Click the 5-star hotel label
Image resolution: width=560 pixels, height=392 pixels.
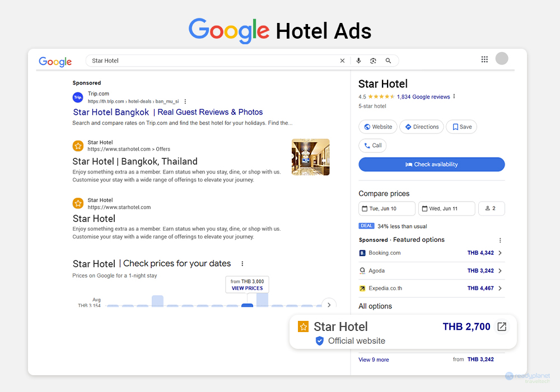[372, 106]
